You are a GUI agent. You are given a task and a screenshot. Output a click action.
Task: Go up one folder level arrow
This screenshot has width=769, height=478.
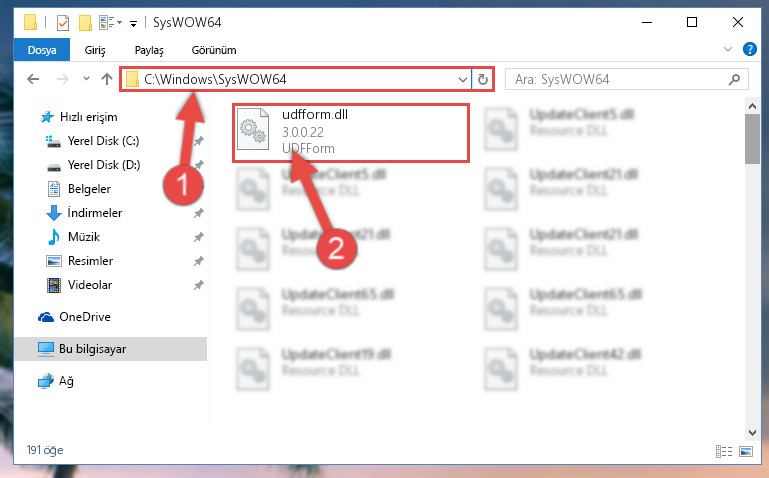(107, 79)
